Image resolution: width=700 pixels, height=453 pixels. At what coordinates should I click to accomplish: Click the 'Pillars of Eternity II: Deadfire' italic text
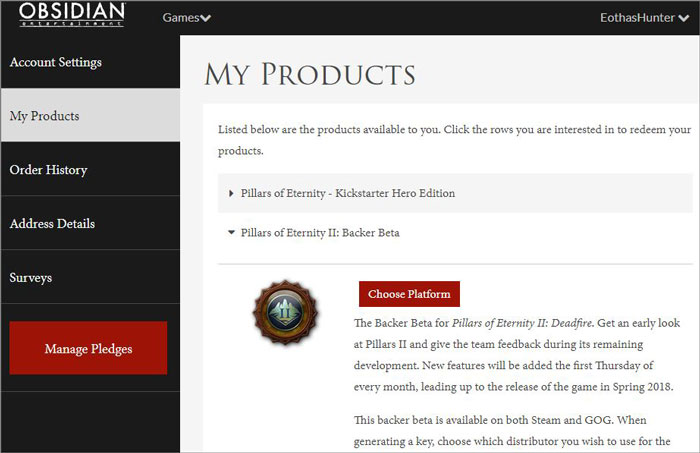522,323
